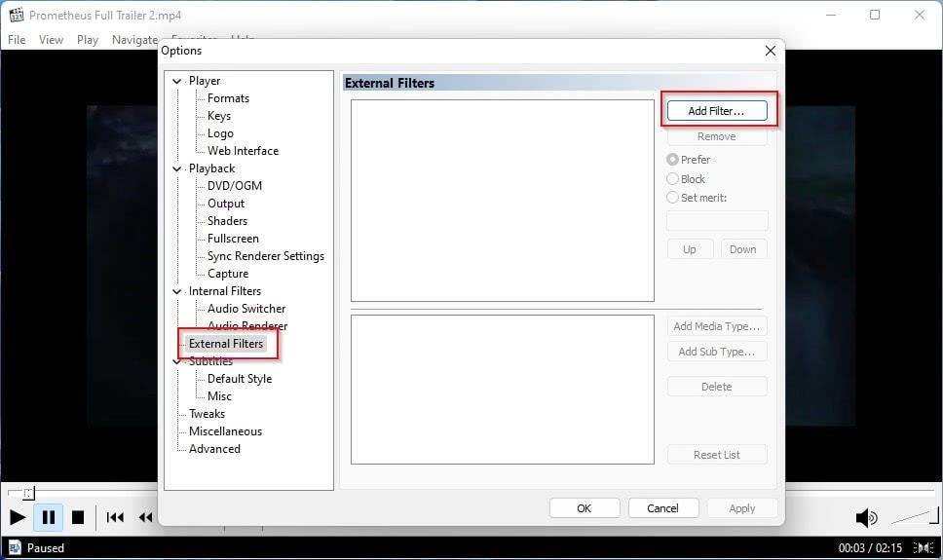The height and width of the screenshot is (560, 943).
Task: Click the Reset List button
Action: [717, 455]
